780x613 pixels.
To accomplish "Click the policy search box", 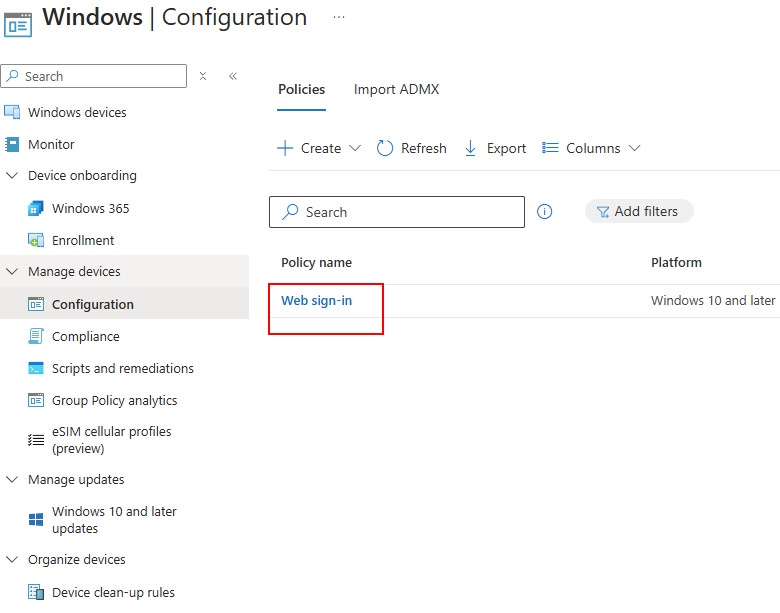I will [x=397, y=212].
